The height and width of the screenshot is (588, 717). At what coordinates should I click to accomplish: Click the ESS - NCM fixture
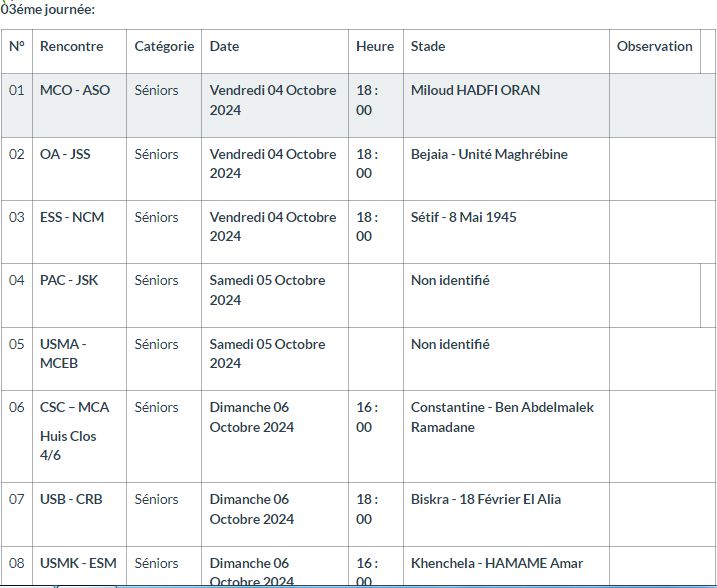(72, 217)
